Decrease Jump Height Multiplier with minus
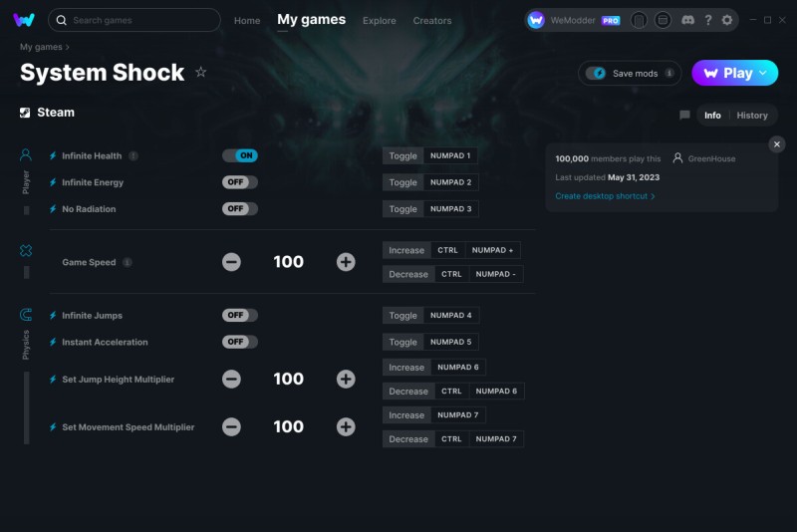Image resolution: width=797 pixels, height=532 pixels. point(231,379)
